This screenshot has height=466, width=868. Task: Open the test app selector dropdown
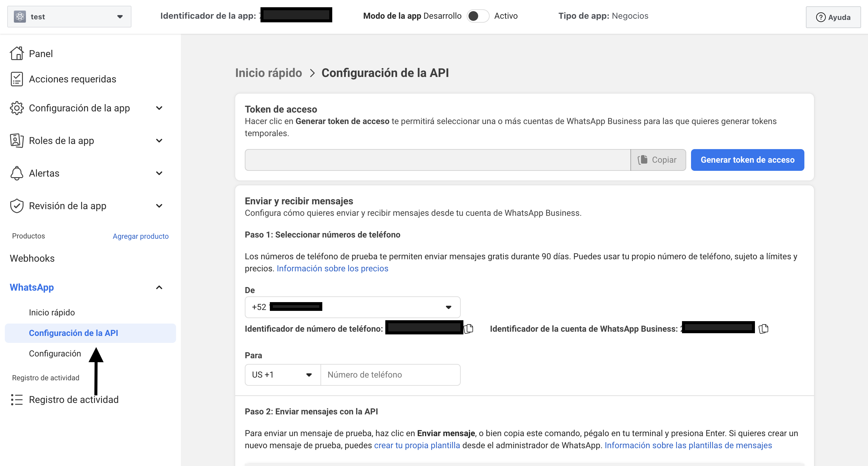click(69, 17)
